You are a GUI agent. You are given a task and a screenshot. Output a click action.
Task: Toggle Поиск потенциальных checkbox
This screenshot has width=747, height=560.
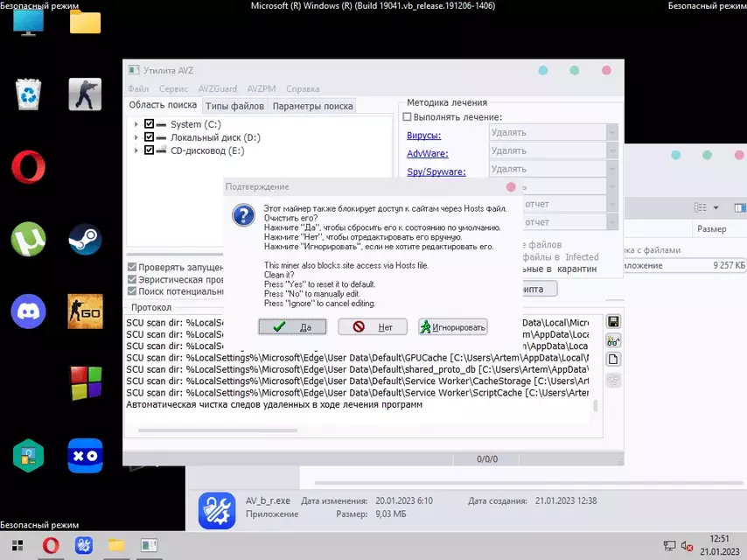(x=132, y=291)
